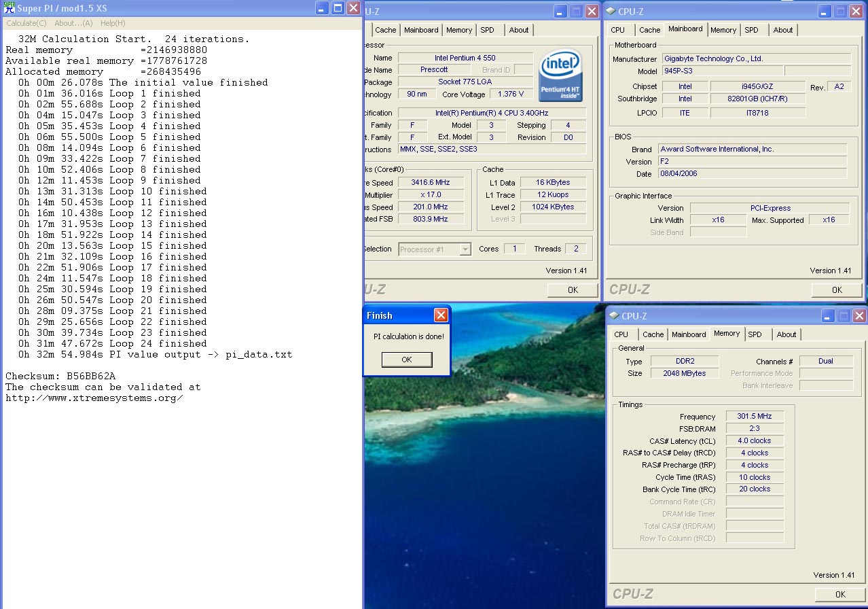Viewport: 868px width, 609px height.
Task: Open the About...(A) menu in Super PI
Action: pyautogui.click(x=73, y=23)
